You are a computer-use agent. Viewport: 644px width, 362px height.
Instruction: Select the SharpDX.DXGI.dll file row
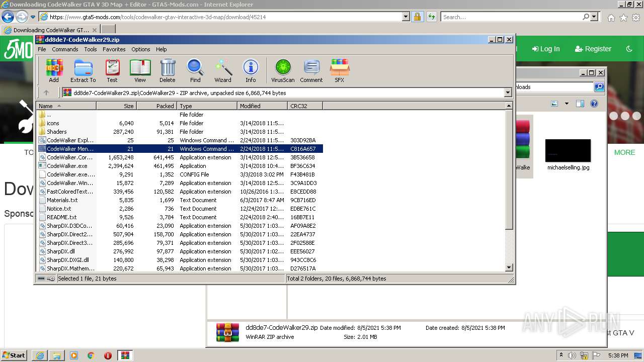pos(180,260)
